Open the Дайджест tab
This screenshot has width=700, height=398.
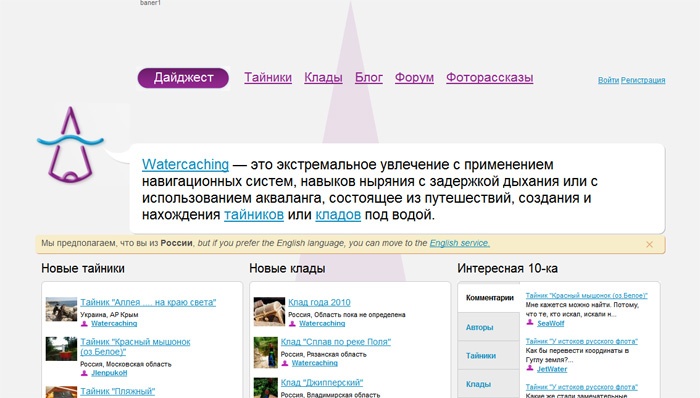click(183, 78)
